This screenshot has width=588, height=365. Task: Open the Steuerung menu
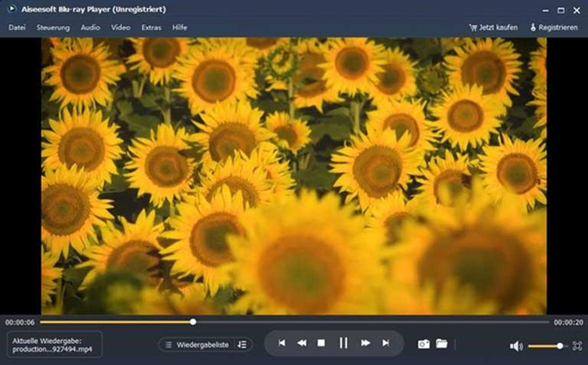[x=53, y=28]
